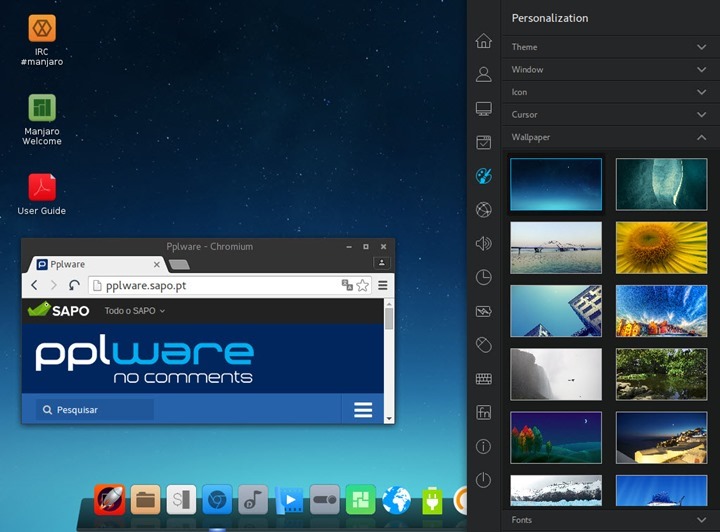Click the pplware no comments logo
Image resolution: width=720 pixels, height=532 pixels.
pyautogui.click(x=145, y=358)
